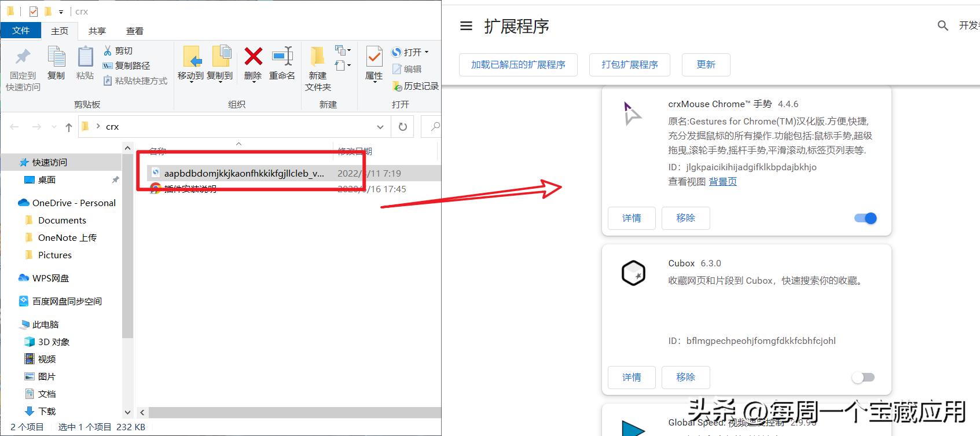Open Details (详情) for crxMouse
The width and height of the screenshot is (980, 436).
click(x=632, y=218)
